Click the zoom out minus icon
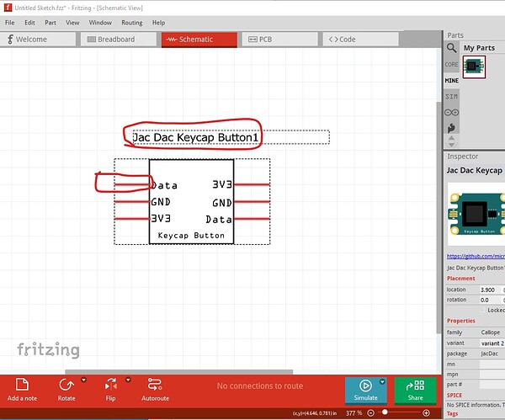Screen dimensions: 505x420 (x=370, y=413)
